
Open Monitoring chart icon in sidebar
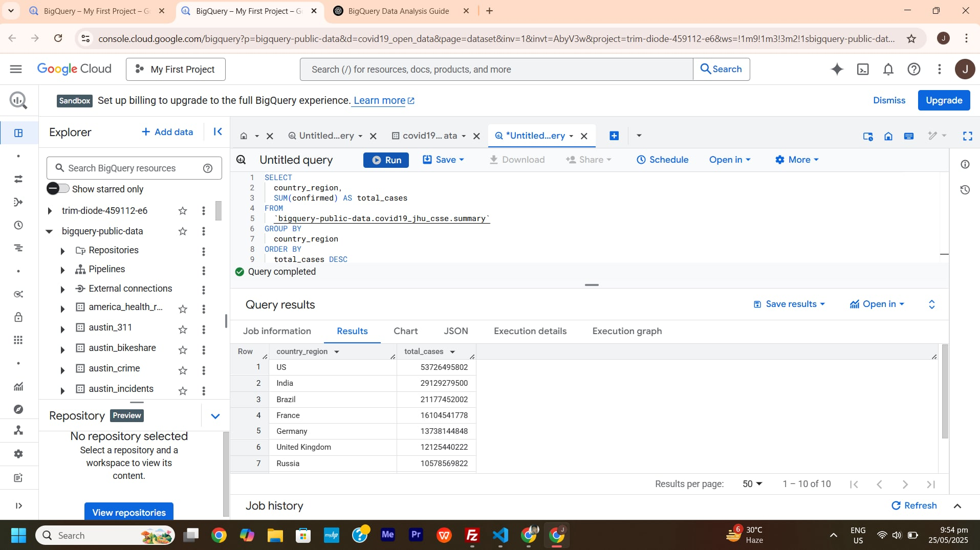click(x=18, y=386)
